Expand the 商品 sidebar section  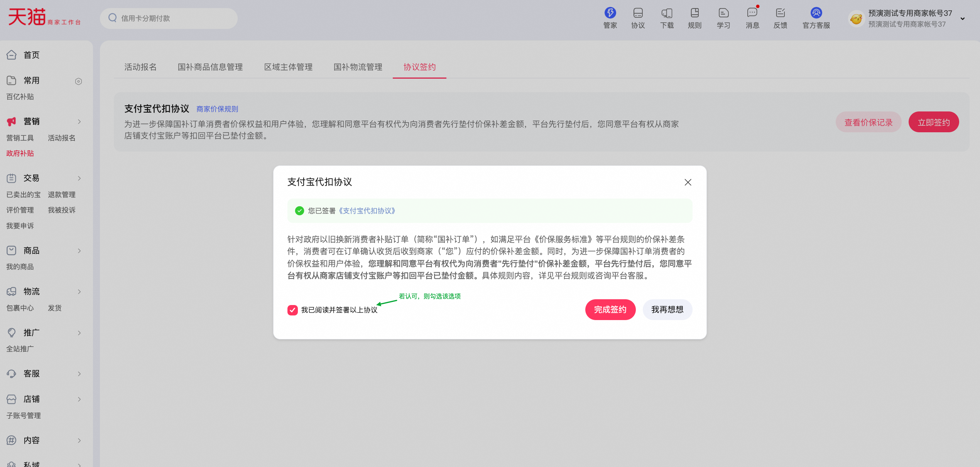tap(79, 250)
